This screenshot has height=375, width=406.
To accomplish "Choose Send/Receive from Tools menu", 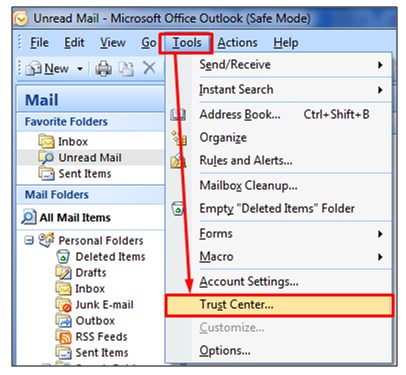I will (x=279, y=65).
